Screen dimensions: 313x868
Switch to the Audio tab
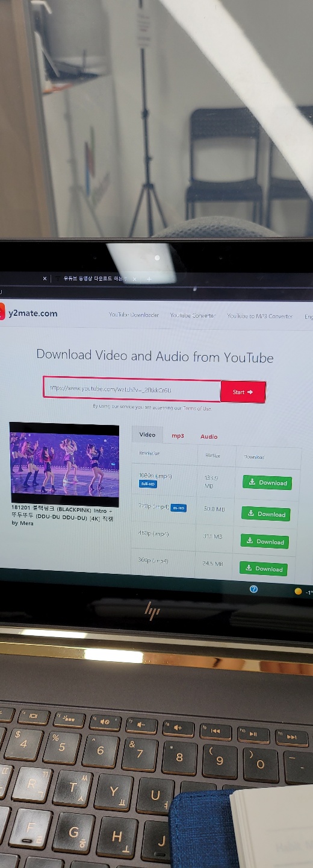(x=209, y=436)
